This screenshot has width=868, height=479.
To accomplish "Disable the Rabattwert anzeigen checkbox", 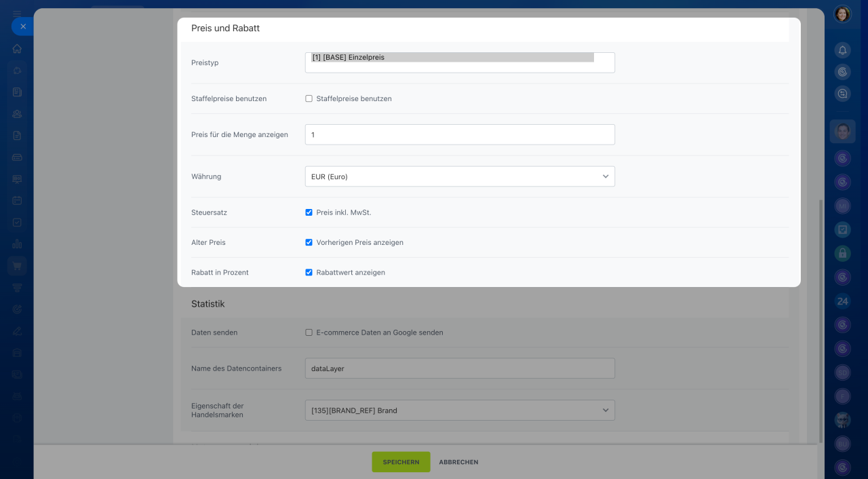I will (309, 272).
